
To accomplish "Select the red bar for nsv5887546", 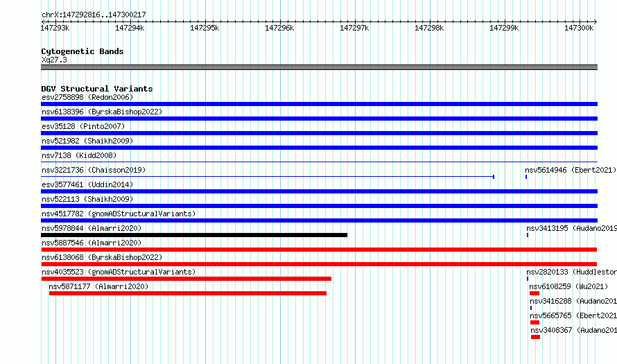I will [x=319, y=250].
